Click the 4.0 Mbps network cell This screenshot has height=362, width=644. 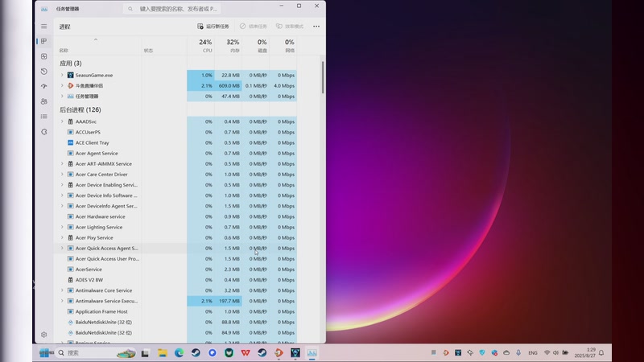coord(283,86)
